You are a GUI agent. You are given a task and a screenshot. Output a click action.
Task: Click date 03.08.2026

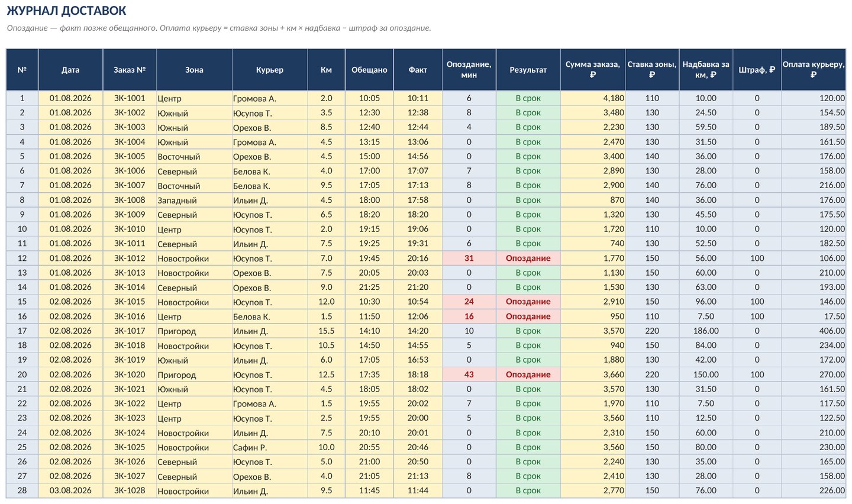tap(70, 490)
